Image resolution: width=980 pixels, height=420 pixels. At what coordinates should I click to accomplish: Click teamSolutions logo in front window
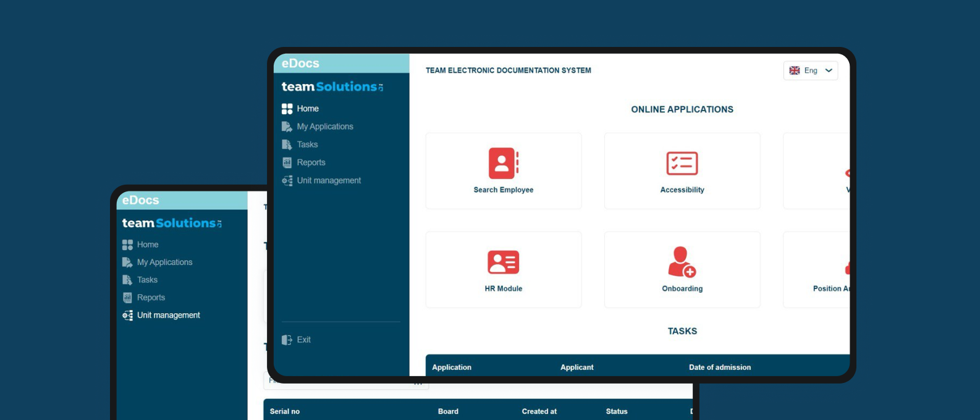click(332, 87)
